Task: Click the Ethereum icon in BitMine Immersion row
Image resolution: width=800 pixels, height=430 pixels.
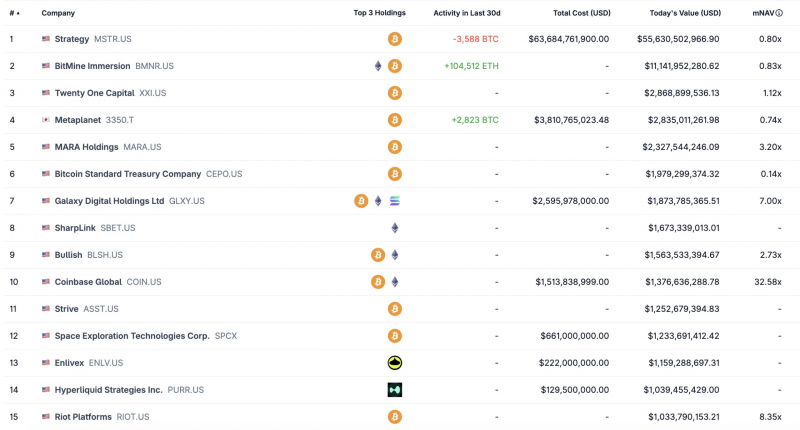Action: [x=378, y=66]
